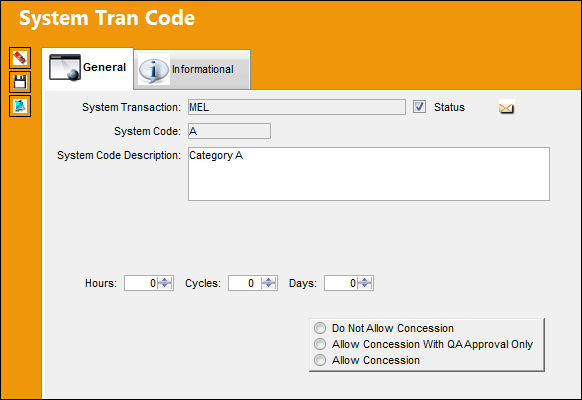Click inside the Cycles number field
Image resolution: width=582 pixels, height=400 pixels.
[x=245, y=283]
